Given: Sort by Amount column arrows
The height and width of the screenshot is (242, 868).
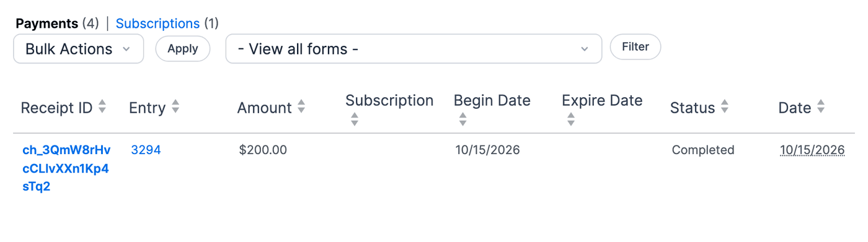Looking at the screenshot, I should 301,107.
